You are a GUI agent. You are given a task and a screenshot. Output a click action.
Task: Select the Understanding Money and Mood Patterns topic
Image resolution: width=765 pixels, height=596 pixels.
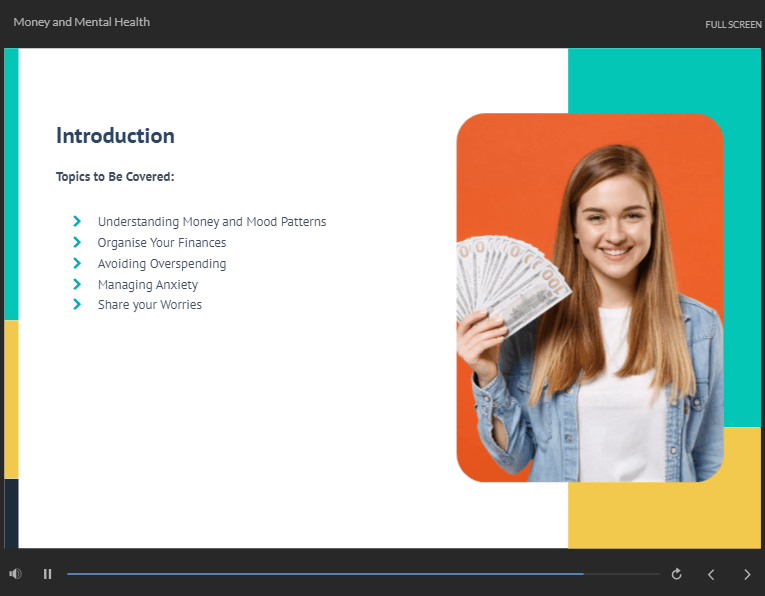tap(212, 222)
